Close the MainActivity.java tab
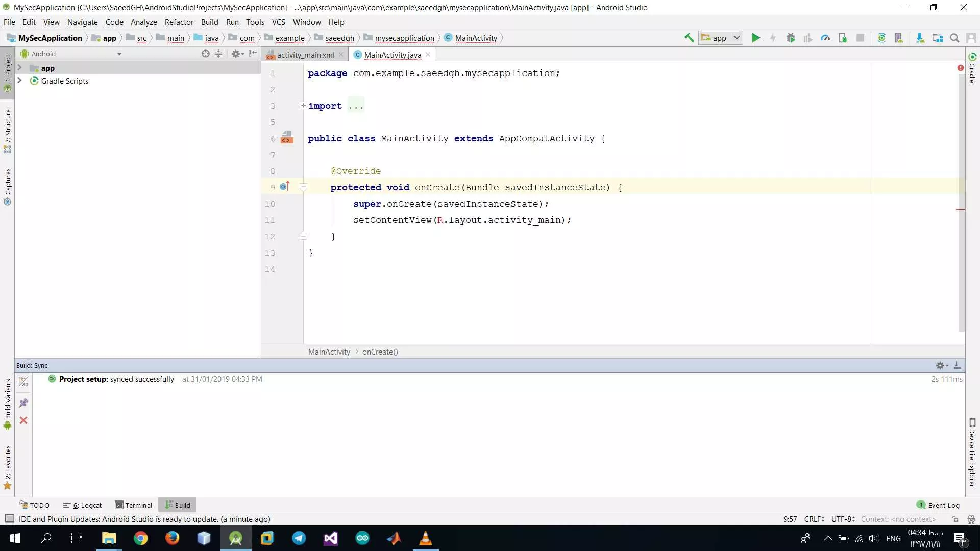The image size is (980, 551). [x=428, y=55]
